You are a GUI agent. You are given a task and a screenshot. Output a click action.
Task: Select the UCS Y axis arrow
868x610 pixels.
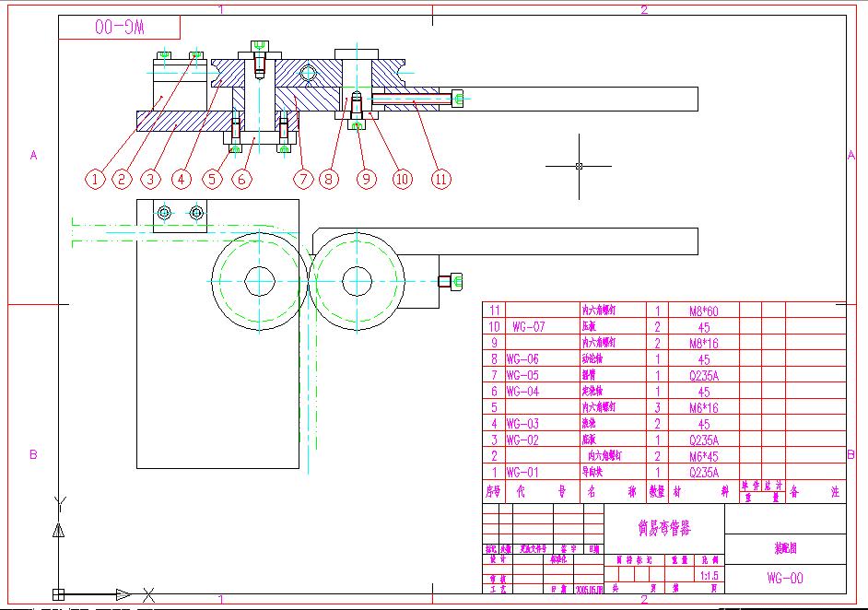(58, 530)
